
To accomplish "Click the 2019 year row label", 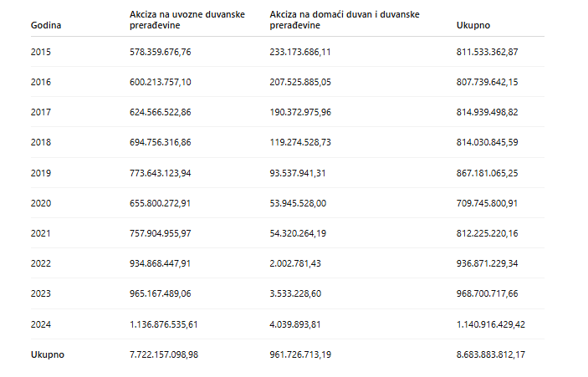I will pos(40,173).
